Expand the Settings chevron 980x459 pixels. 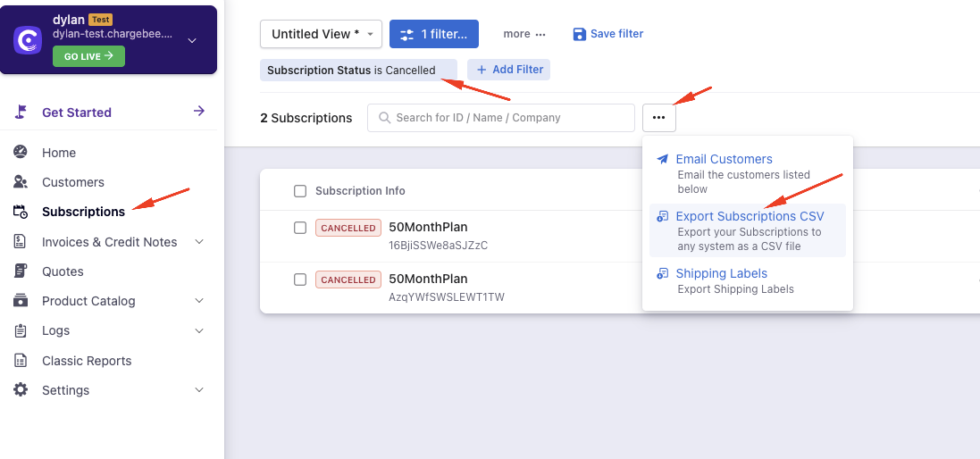(199, 389)
